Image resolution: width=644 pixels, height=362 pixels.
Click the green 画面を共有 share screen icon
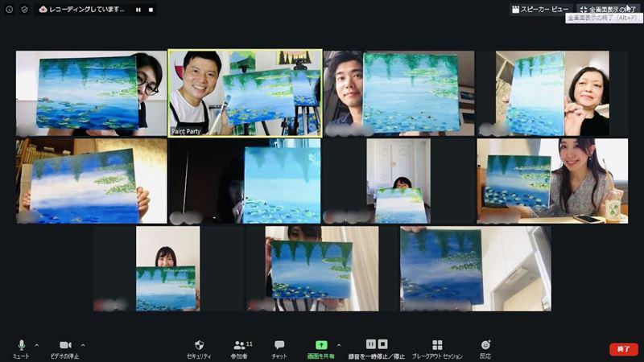point(321,345)
